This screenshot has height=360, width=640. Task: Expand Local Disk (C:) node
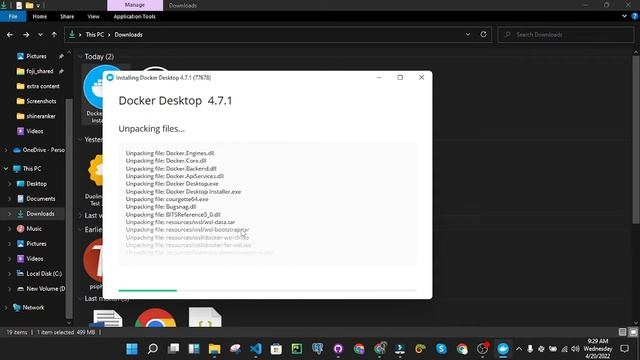point(9,274)
